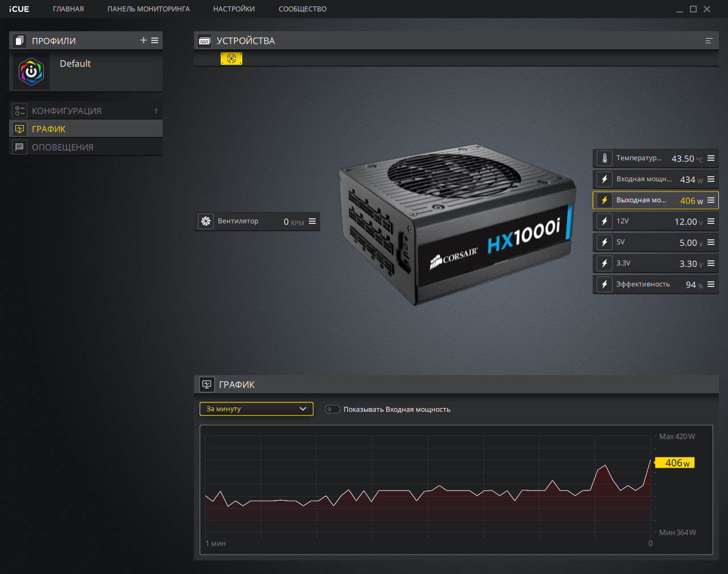Image resolution: width=728 pixels, height=574 pixels.
Task: Click the ГРАФИК panel monitor icon
Action: [207, 385]
